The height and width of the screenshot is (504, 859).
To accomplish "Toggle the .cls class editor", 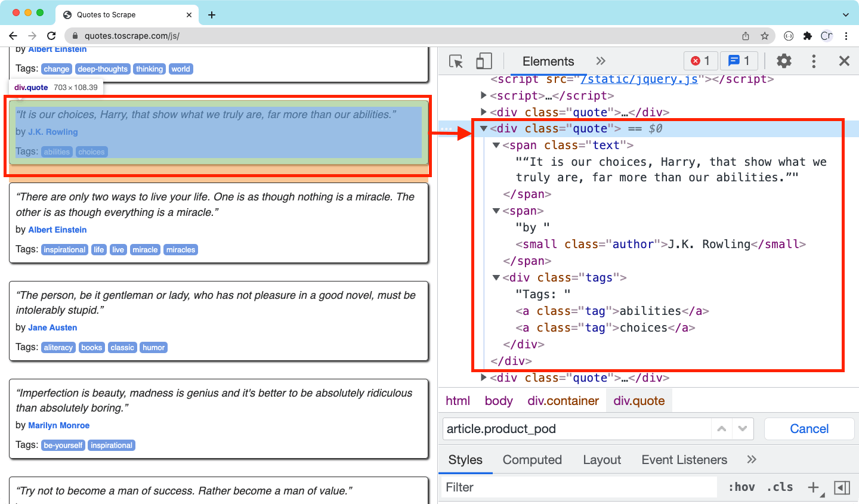I will (780, 487).
